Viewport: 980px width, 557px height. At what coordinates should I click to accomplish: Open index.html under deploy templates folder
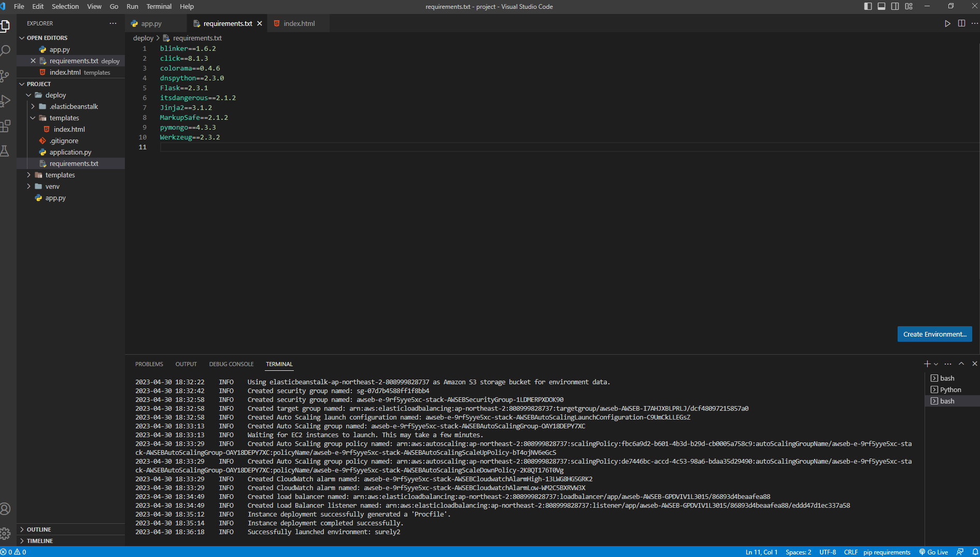point(69,129)
